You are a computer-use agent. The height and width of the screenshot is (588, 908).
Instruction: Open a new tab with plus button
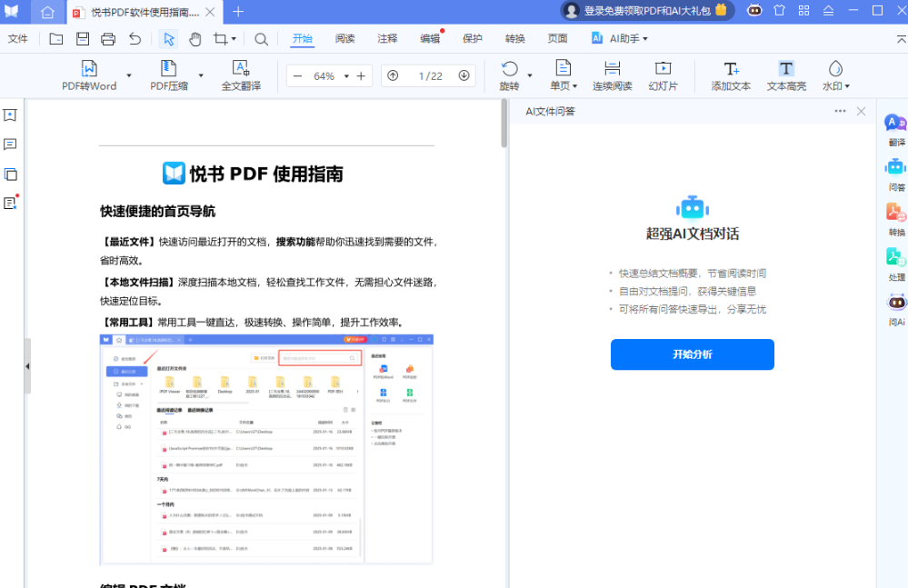(238, 12)
